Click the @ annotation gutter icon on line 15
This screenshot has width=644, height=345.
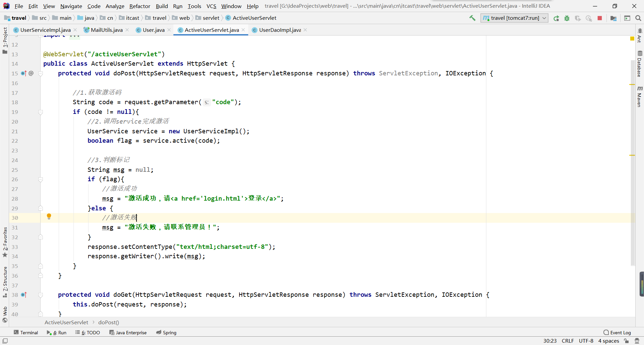pos(31,73)
